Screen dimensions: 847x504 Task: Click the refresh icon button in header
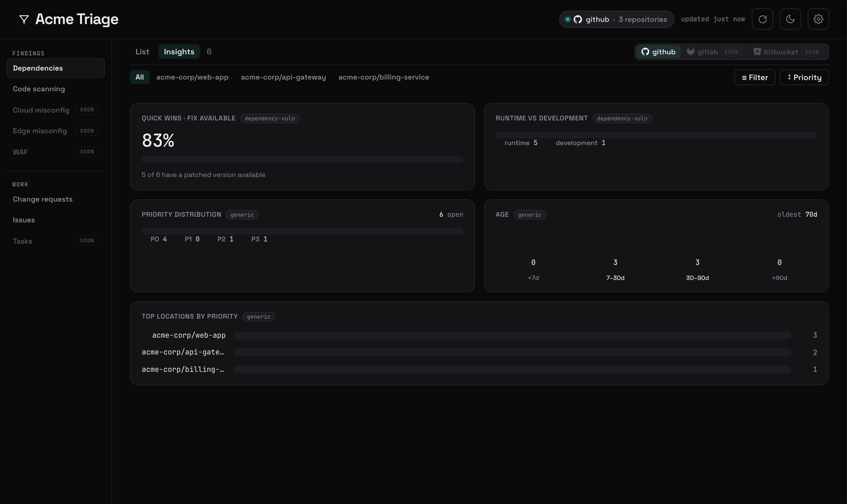762,19
